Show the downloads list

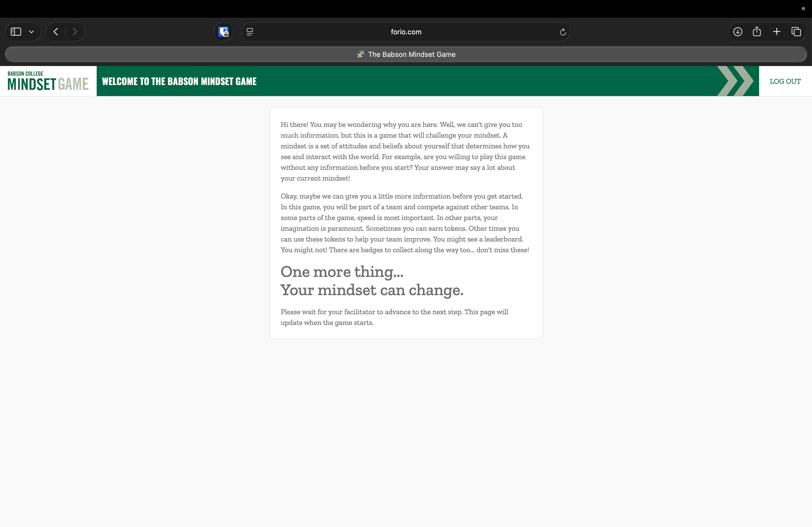click(738, 32)
